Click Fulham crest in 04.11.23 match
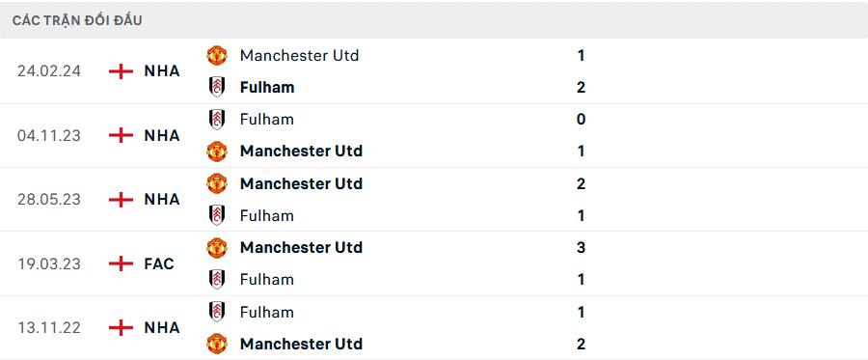Viewport: 868px width, 360px height. point(217,120)
